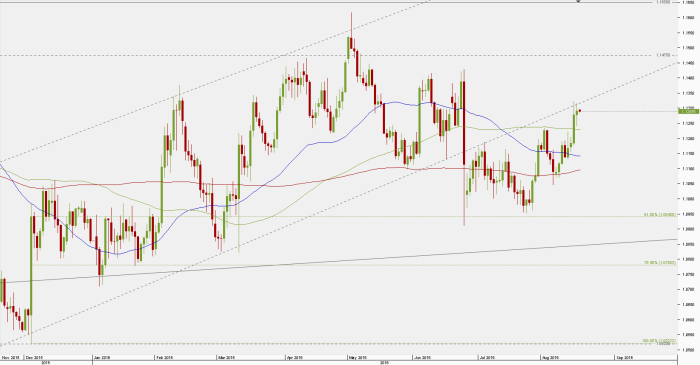Click the Jan 2016 label on the time axis
This screenshot has width=700, height=365.
(102, 357)
